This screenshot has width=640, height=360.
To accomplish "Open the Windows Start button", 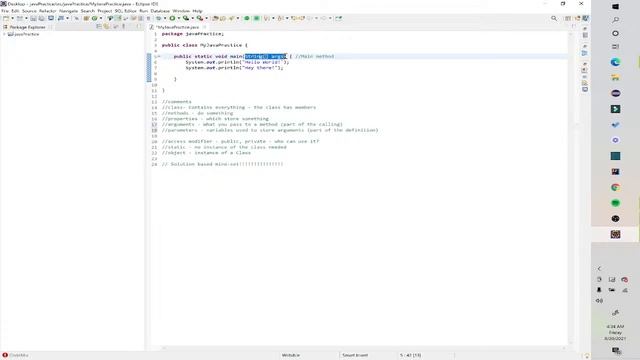I will coord(616,7).
